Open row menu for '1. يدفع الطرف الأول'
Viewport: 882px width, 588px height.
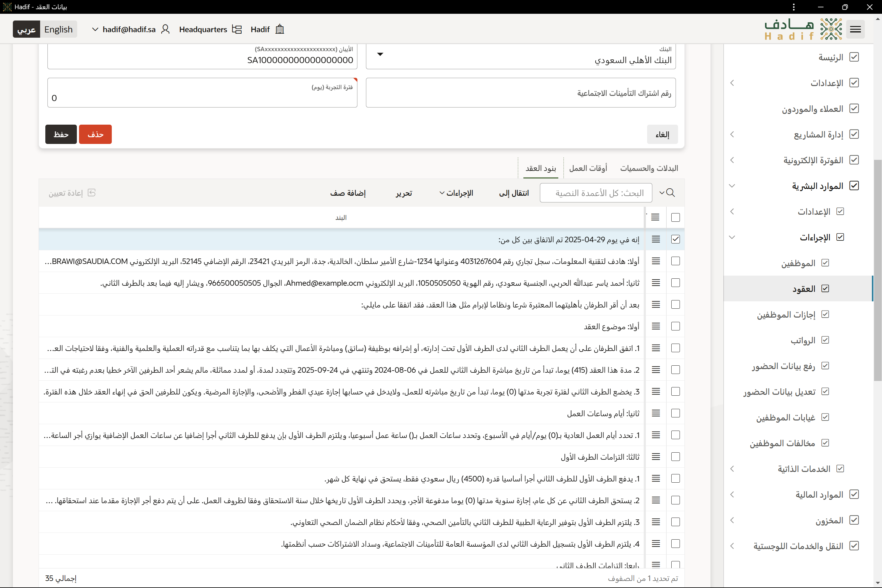coord(656,478)
